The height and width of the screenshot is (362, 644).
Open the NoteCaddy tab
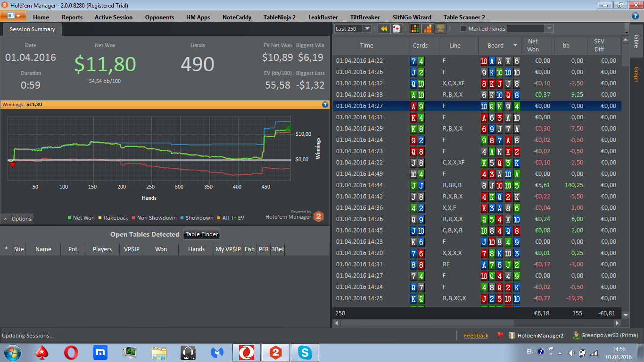pyautogui.click(x=237, y=17)
